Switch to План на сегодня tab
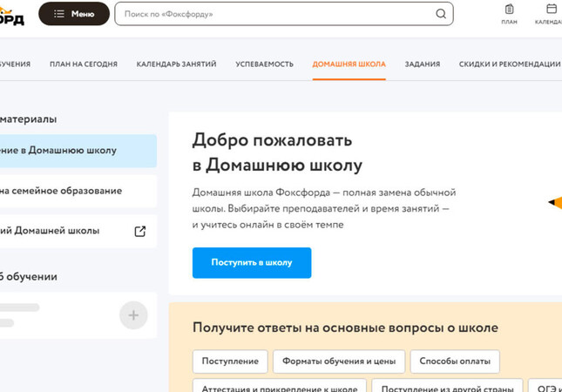Screen dimensions: 562x392 tap(84, 64)
